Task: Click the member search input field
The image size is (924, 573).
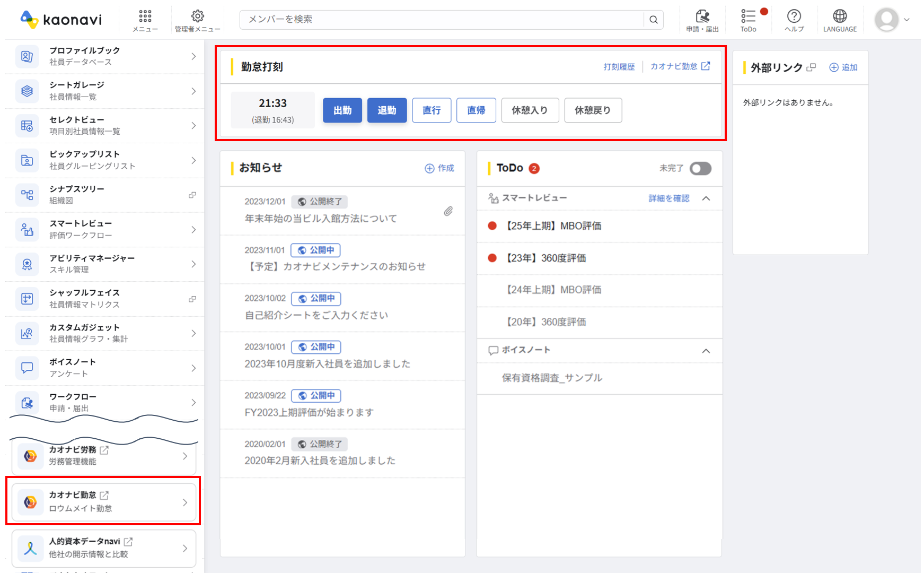Action: click(x=441, y=20)
